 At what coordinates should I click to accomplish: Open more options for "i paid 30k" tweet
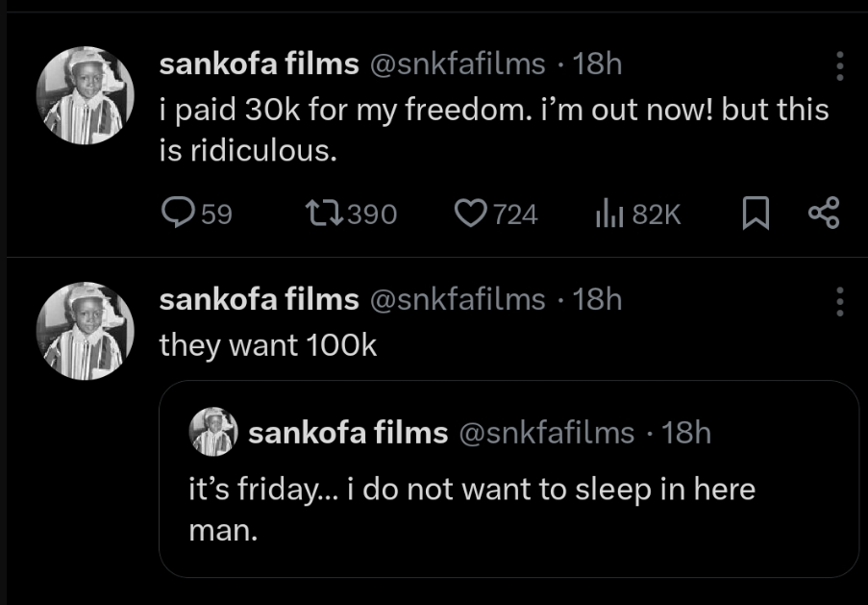pos(840,65)
